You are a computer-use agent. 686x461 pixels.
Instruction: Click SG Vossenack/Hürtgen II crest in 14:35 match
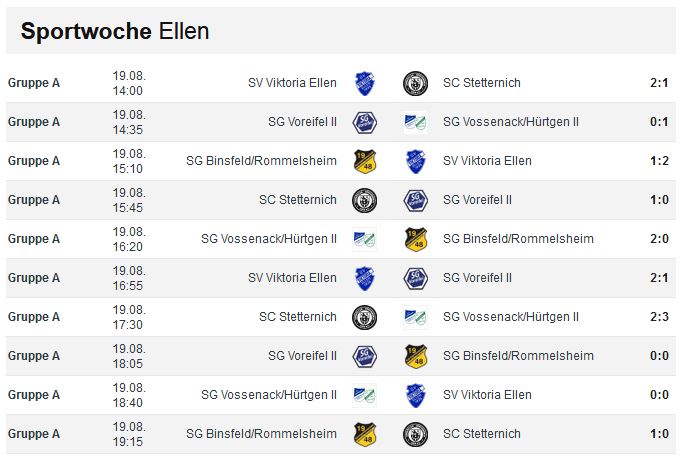(x=415, y=122)
